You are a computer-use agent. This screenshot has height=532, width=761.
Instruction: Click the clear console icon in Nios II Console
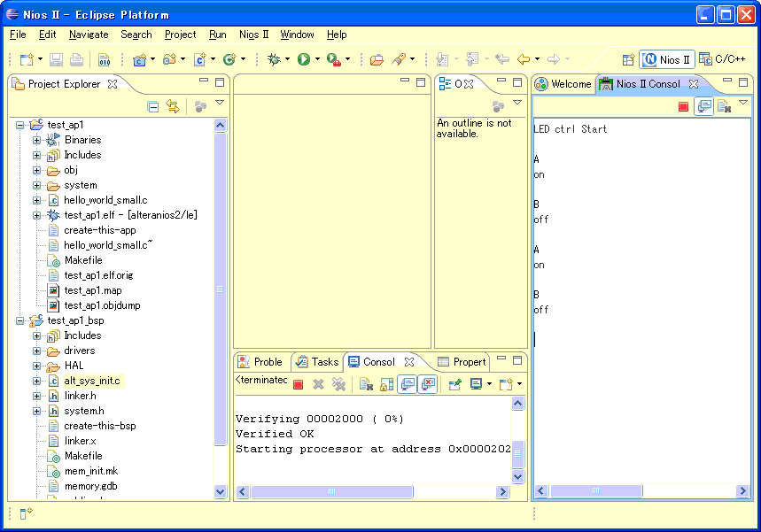coord(725,106)
